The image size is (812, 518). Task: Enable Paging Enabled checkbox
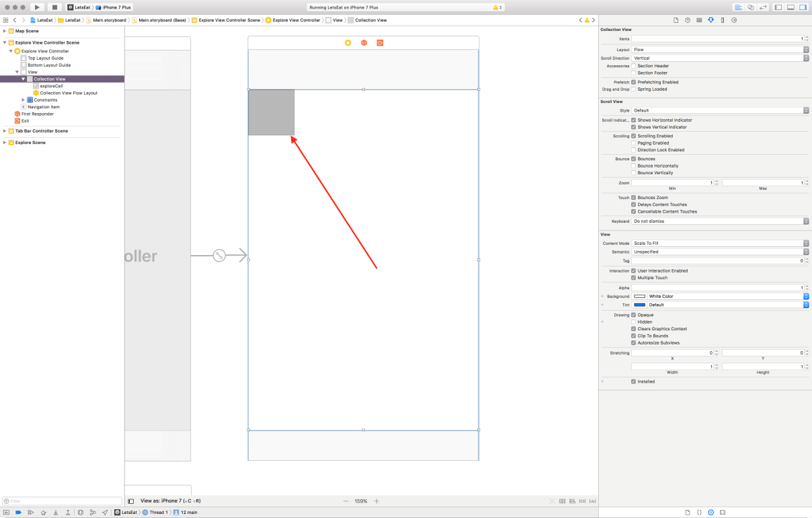pos(633,143)
